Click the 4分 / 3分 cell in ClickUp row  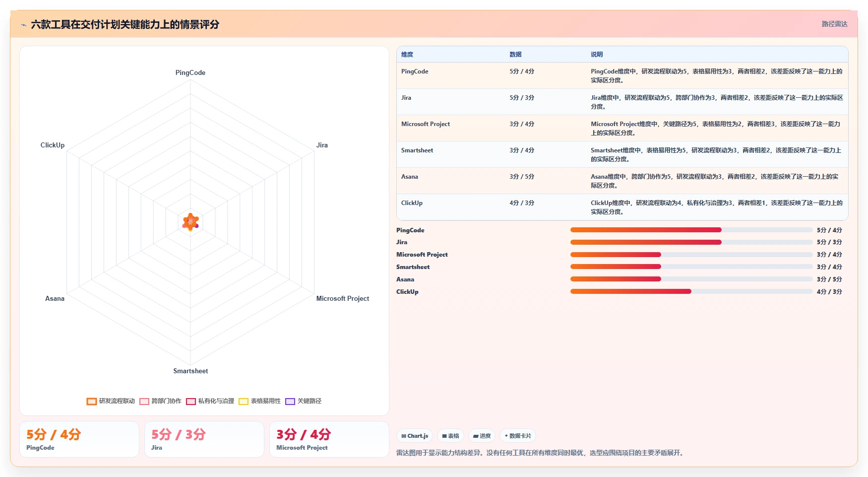click(522, 203)
